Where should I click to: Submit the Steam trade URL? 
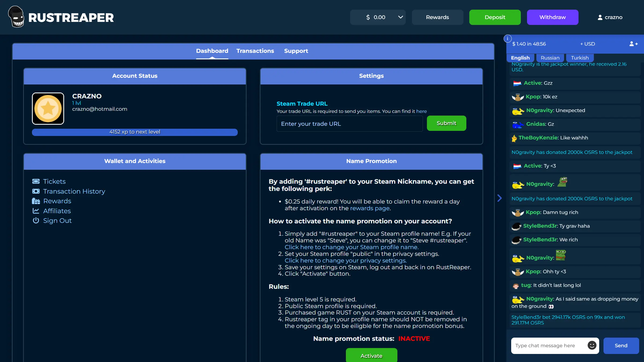(x=447, y=123)
